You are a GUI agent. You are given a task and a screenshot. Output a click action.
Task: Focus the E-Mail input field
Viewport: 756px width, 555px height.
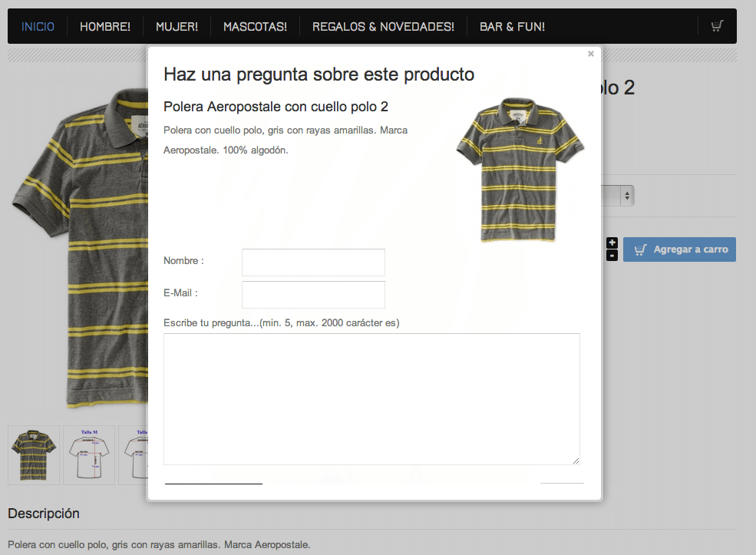313,295
